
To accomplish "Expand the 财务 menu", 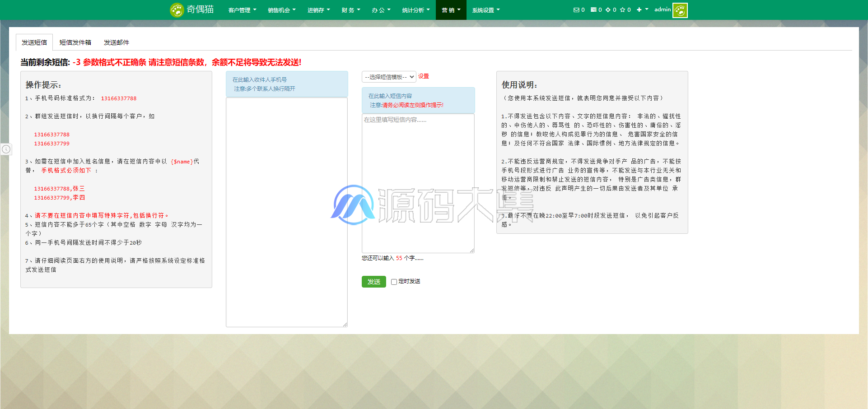I will 351,10.
